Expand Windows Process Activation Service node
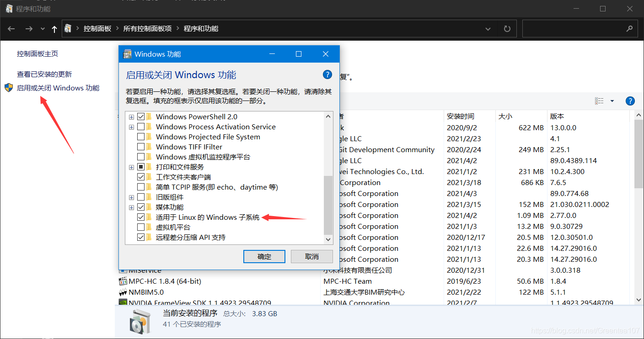The height and width of the screenshot is (339, 644). tap(131, 127)
